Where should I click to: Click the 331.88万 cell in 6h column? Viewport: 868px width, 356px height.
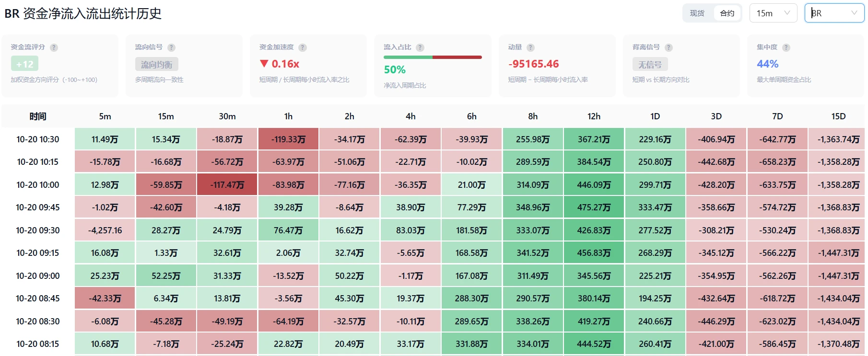472,344
